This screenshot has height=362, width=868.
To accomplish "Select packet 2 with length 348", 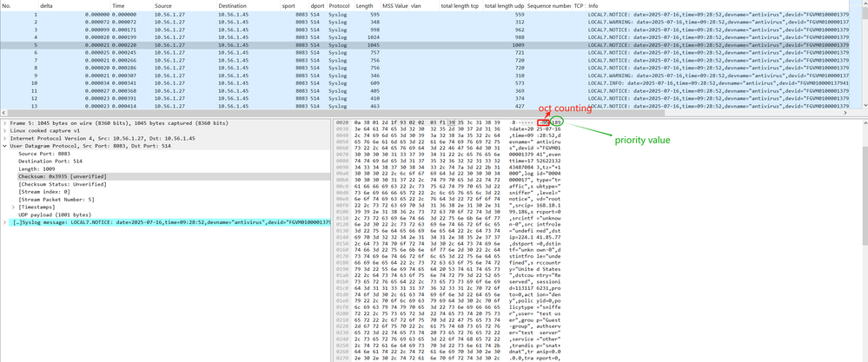I will tap(425, 22).
